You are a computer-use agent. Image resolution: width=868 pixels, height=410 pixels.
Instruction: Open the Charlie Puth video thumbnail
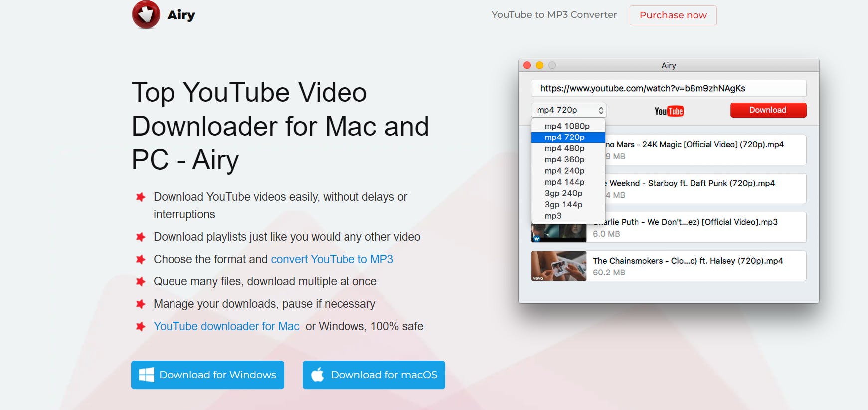pos(559,233)
